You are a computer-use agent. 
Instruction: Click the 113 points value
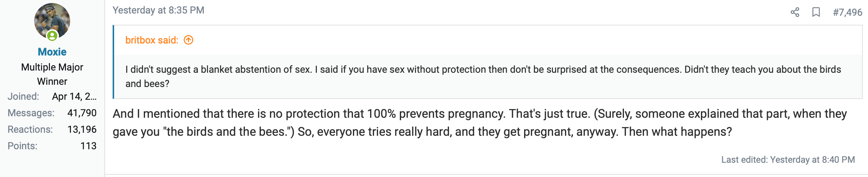point(88,146)
